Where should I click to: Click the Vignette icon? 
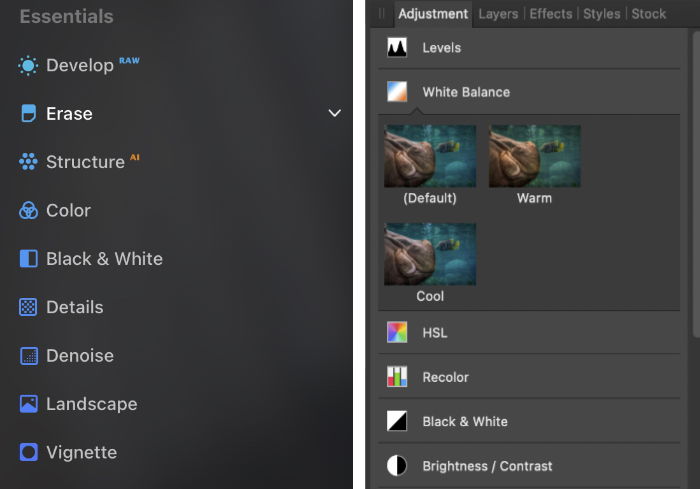[x=29, y=452]
